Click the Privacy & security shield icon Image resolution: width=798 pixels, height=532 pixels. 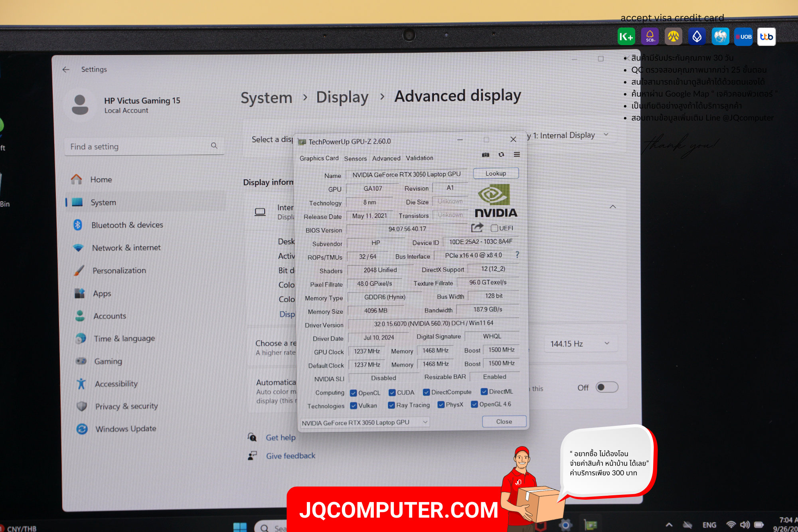click(82, 406)
